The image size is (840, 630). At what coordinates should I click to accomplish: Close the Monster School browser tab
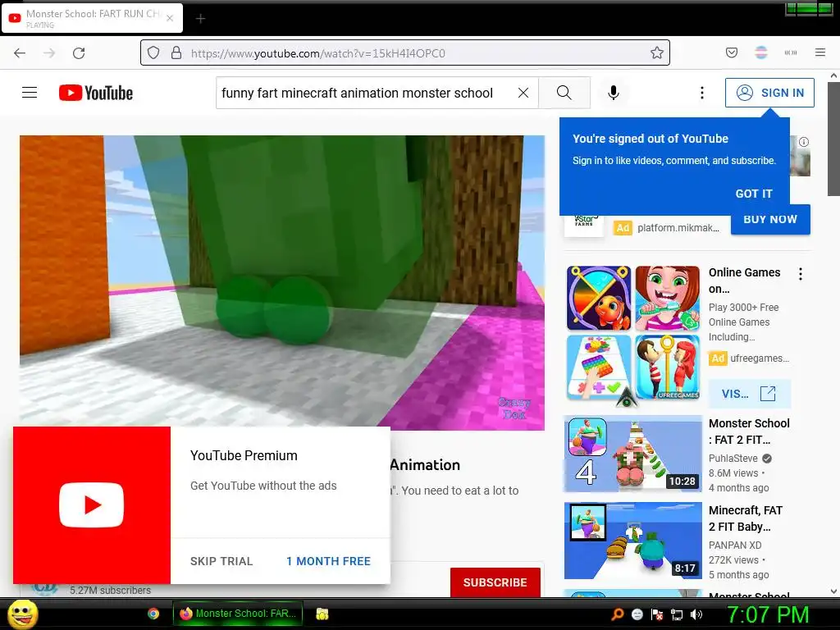tap(170, 18)
